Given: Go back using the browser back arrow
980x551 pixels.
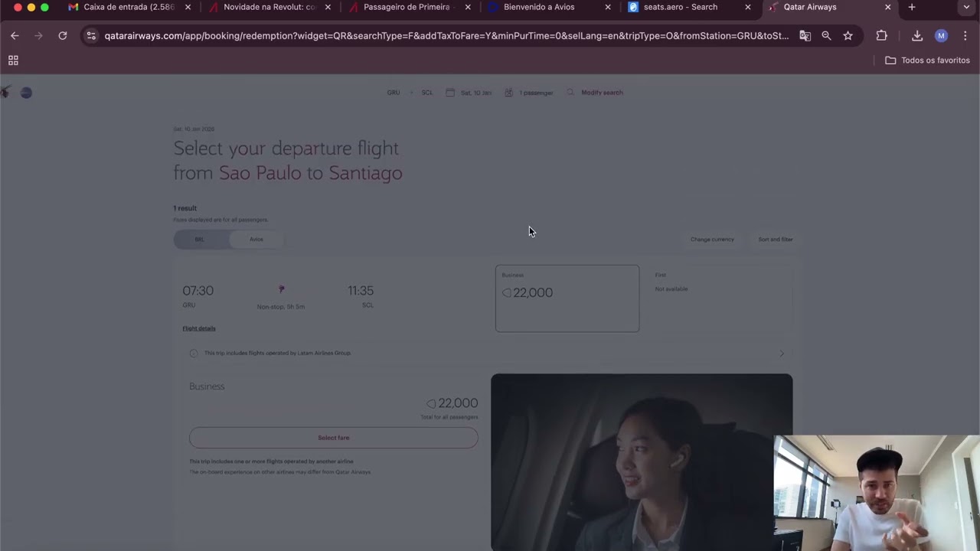Looking at the screenshot, I should [x=15, y=36].
